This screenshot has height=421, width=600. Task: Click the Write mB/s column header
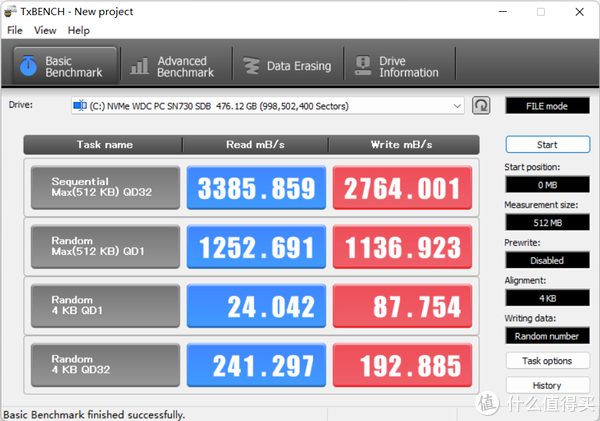(x=404, y=145)
